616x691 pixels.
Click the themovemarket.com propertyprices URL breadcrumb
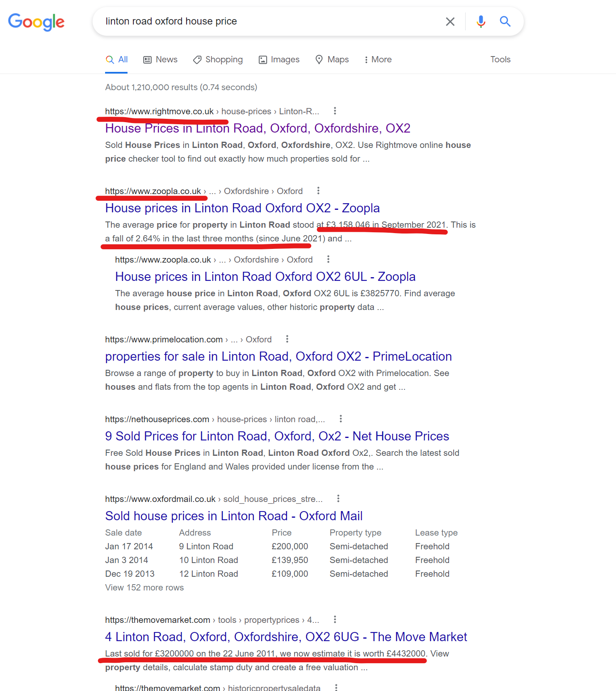click(x=212, y=620)
